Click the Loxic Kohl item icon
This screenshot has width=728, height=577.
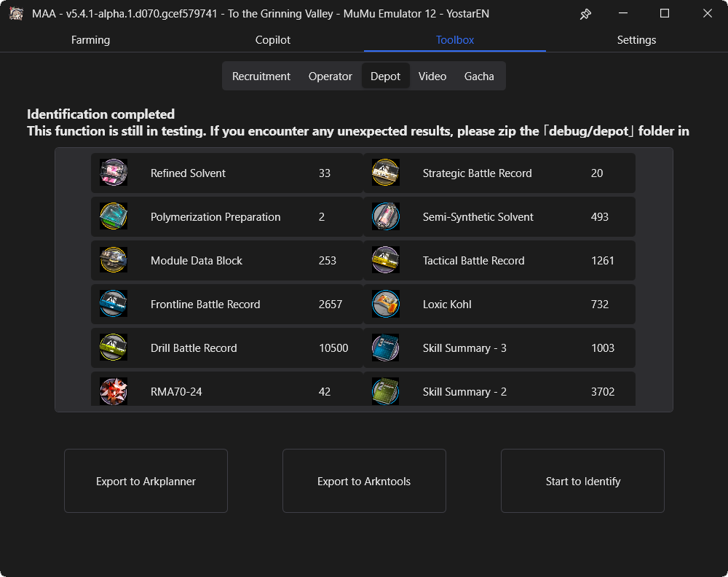(x=385, y=304)
